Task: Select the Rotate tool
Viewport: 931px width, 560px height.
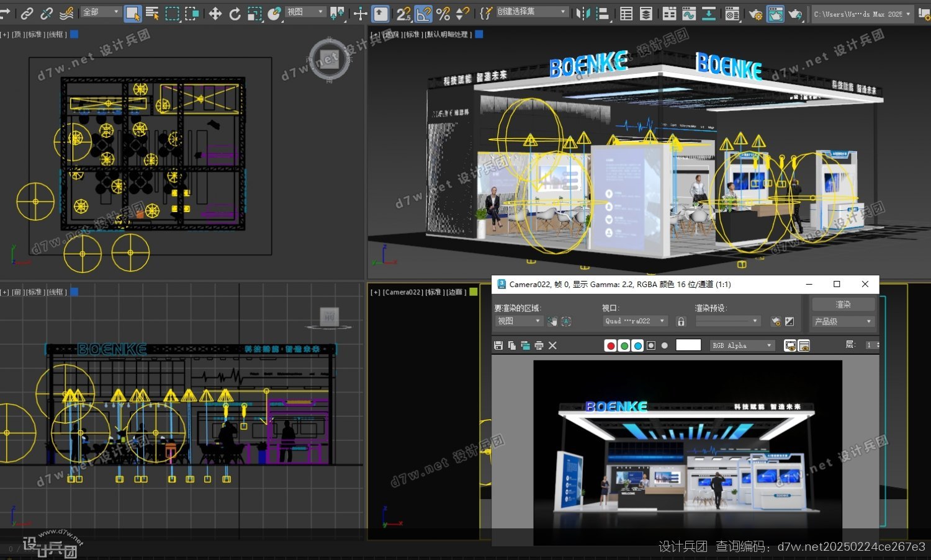Action: tap(235, 13)
